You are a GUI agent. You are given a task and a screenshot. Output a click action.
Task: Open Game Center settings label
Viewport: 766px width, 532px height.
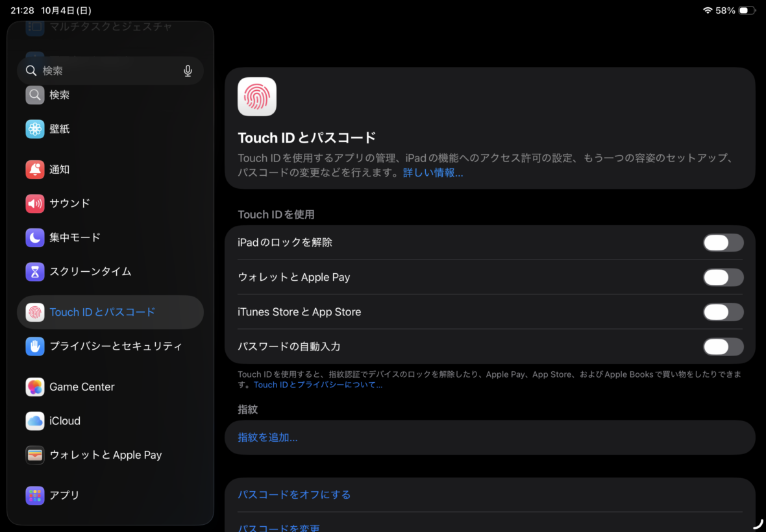coord(82,387)
